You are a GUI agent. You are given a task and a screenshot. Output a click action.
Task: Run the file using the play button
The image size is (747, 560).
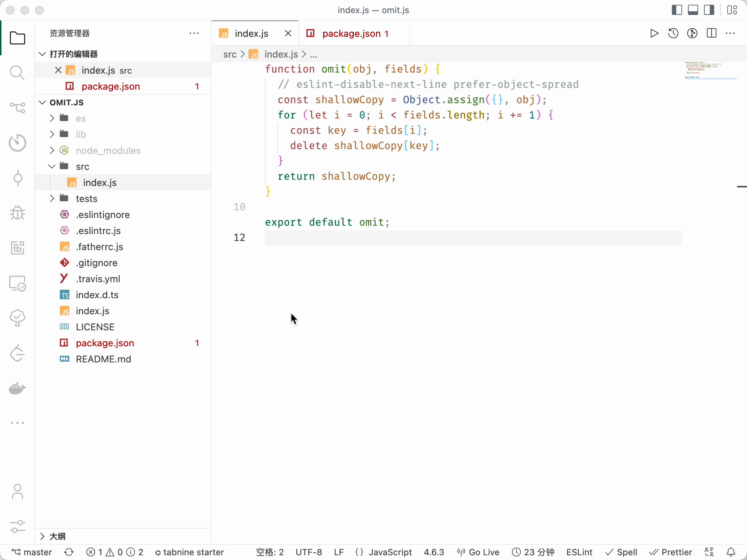[x=654, y=33]
